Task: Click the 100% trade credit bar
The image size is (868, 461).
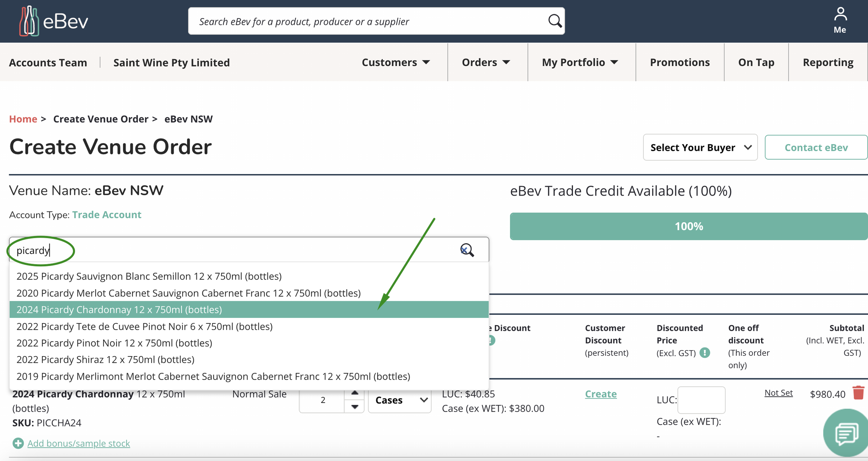Action: (688, 227)
